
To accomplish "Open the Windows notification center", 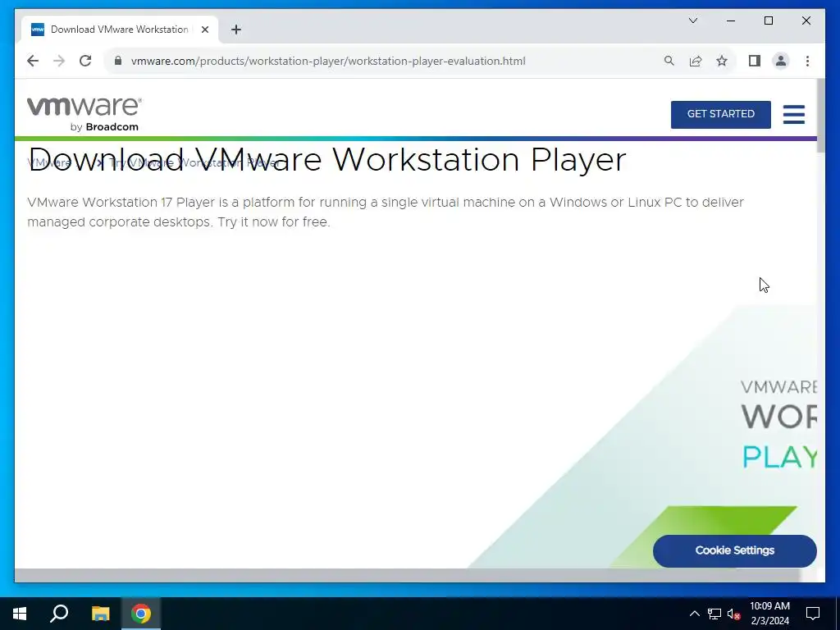I will tap(813, 614).
